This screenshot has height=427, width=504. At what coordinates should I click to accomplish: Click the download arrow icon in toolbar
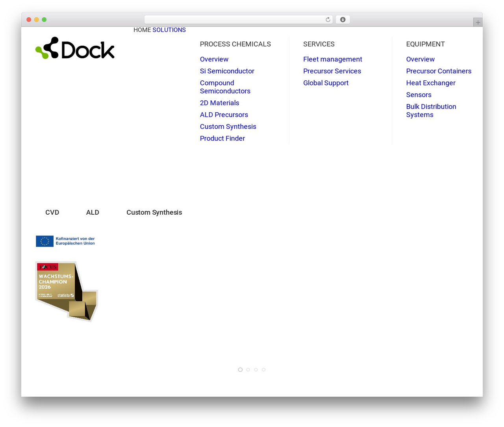343,20
